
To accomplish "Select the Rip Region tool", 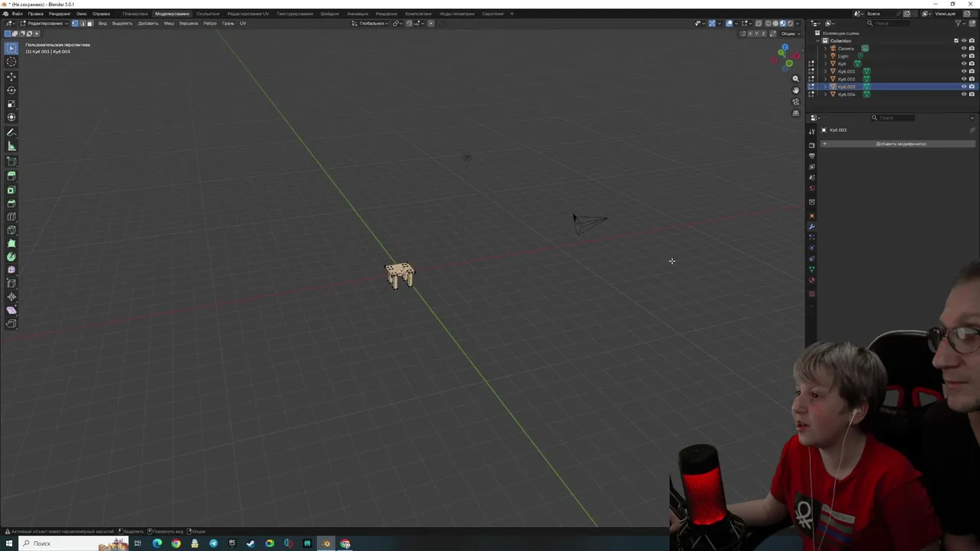I will point(11,324).
